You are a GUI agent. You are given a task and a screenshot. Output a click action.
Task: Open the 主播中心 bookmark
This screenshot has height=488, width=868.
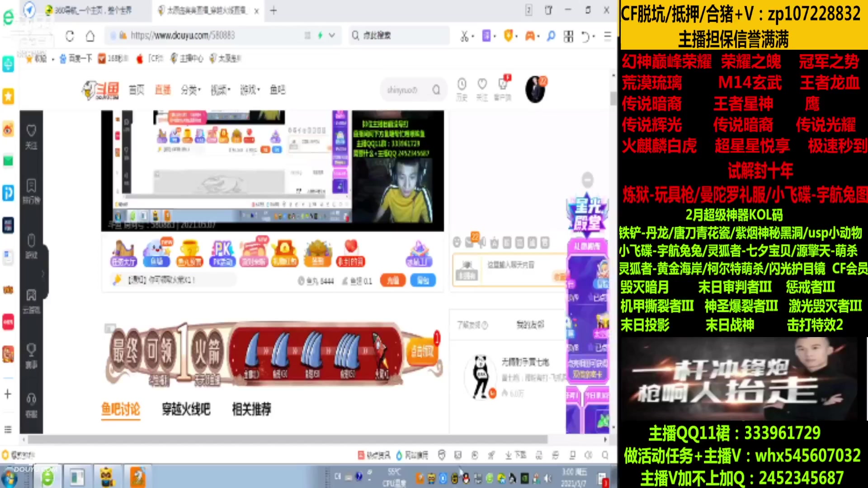(187, 58)
